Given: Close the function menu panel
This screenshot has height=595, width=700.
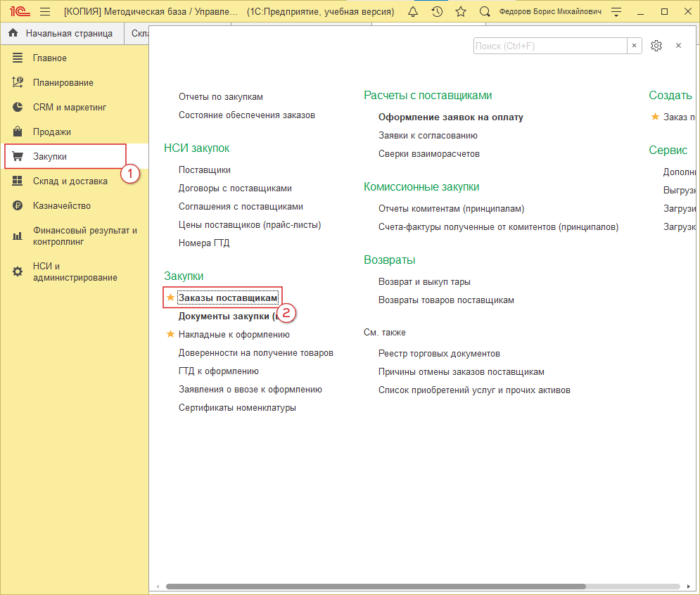Looking at the screenshot, I should (x=678, y=46).
